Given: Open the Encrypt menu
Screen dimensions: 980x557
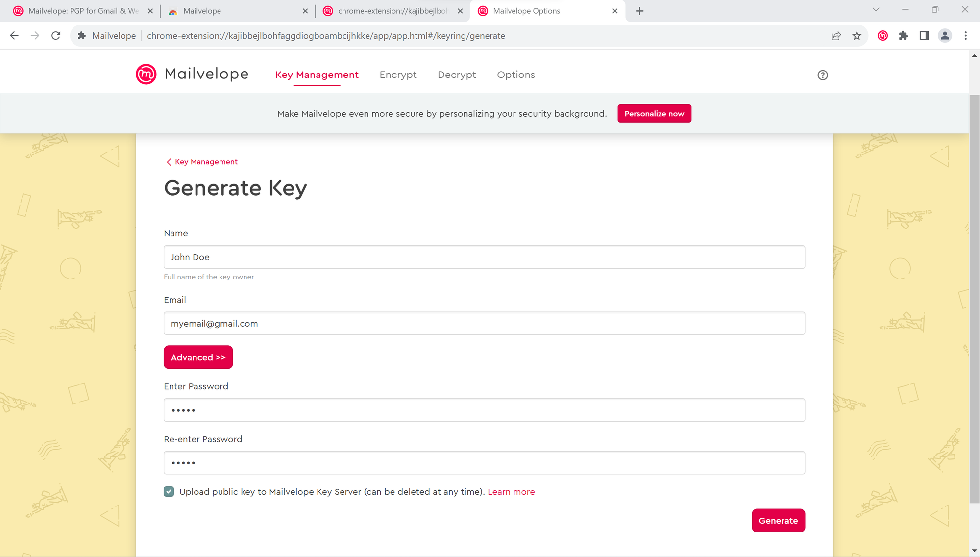Looking at the screenshot, I should [398, 75].
